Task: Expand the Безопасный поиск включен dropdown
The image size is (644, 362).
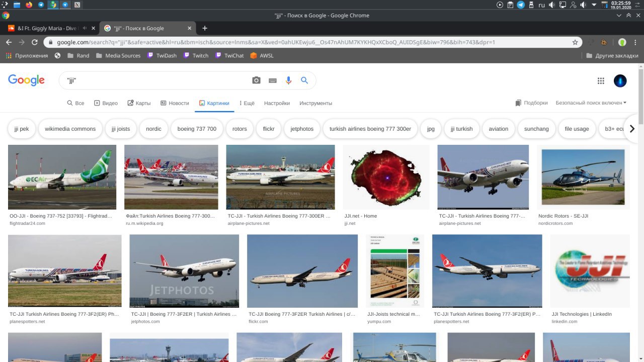Action: coord(591,103)
